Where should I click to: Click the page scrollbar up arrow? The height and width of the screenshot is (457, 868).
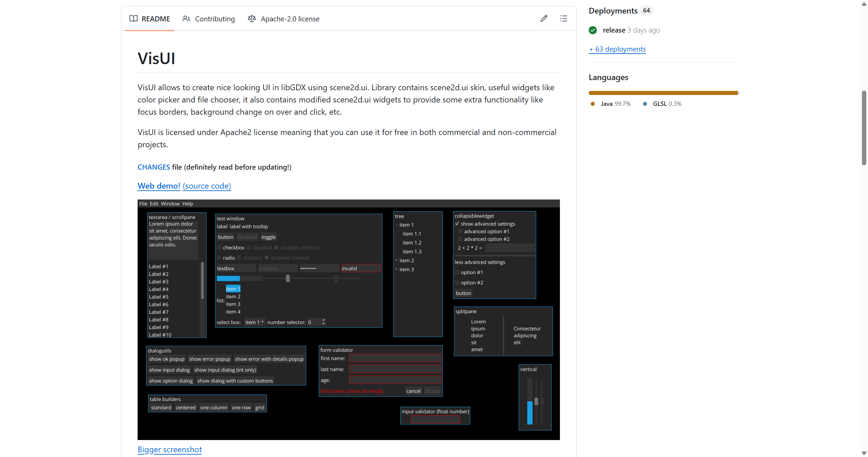(864, 4)
